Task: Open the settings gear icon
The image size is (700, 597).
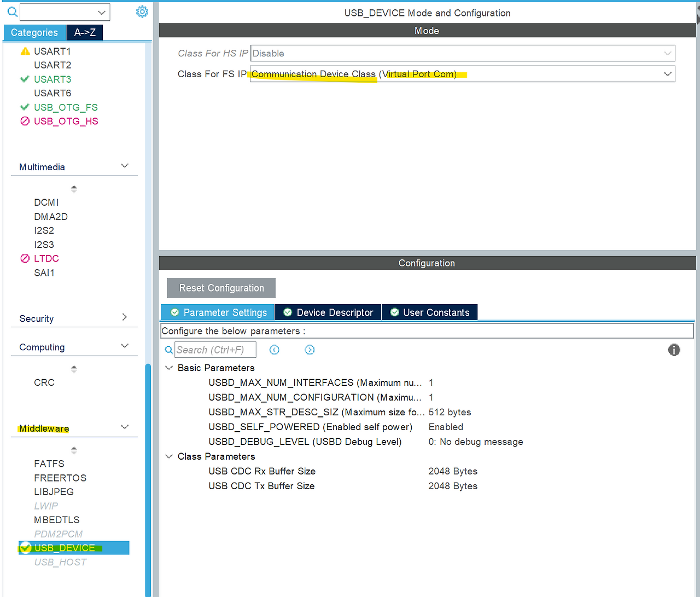Action: coord(142,11)
